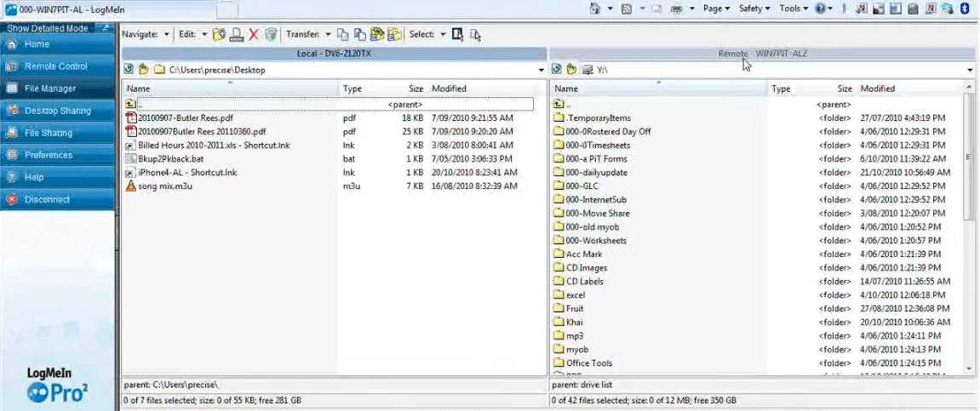Expand the local path C:\Users\precise\Desktop dropdown
The width and height of the screenshot is (980, 411).
(x=542, y=71)
